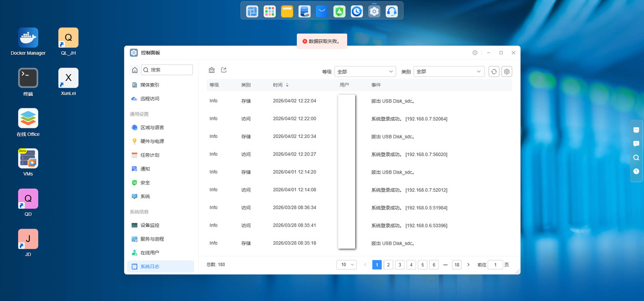Click the clear-log broom icon above table
The image size is (644, 301).
(212, 70)
